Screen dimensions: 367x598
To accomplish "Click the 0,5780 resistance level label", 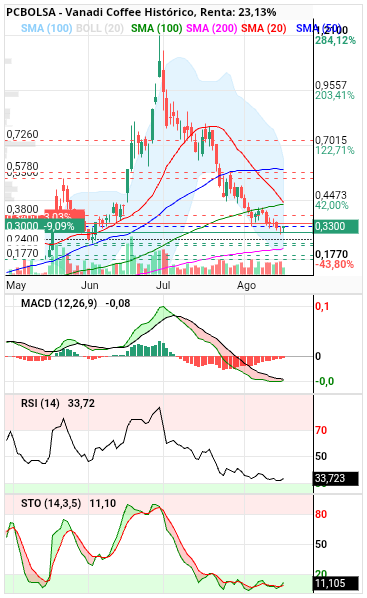I will [x=23, y=166].
